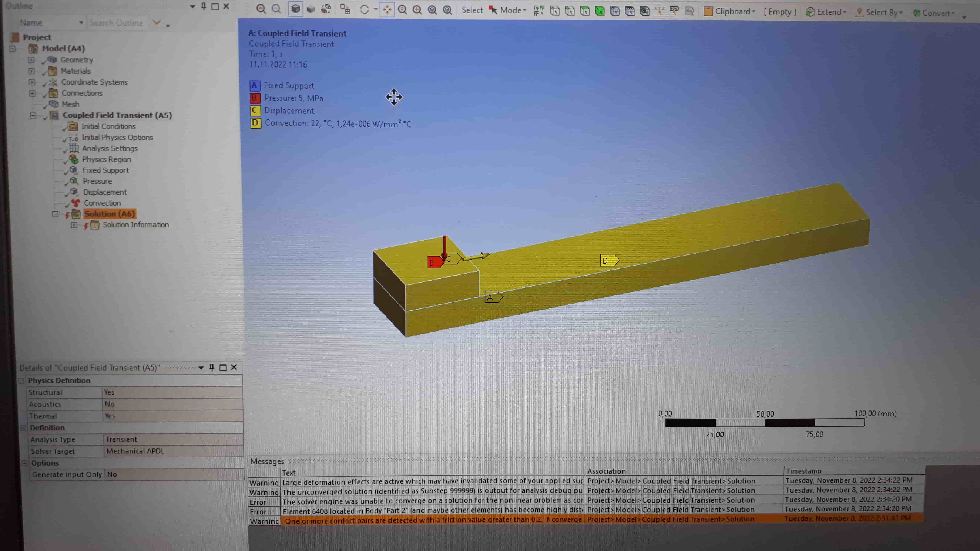Collapse the Solution (A6) node

click(x=55, y=214)
